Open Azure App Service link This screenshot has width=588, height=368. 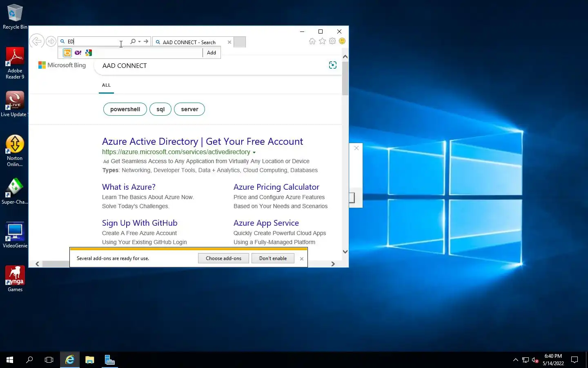pyautogui.click(x=266, y=223)
